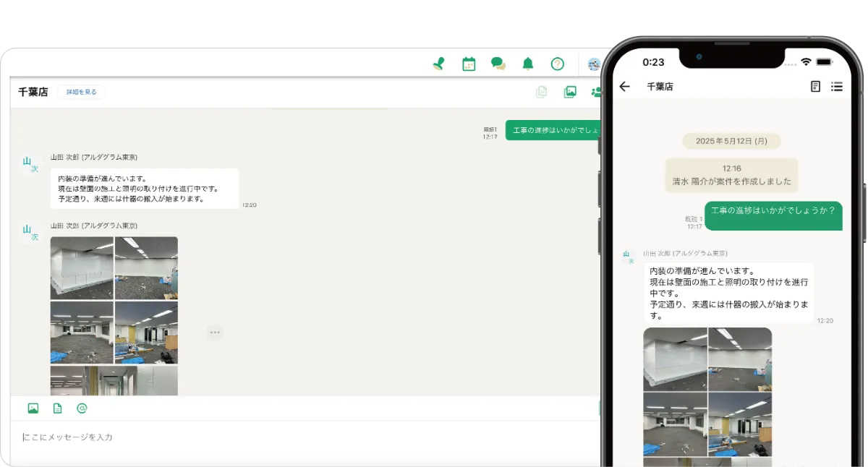This screenshot has width=868, height=467.
Task: Click the desktop green bubble 工事の進捗はいかがでしょ
Action: point(553,130)
